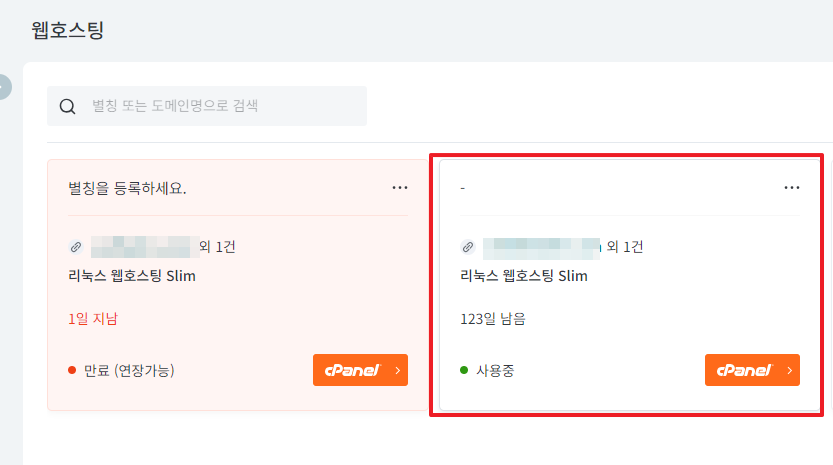Click the magnifier search icon
Viewport: 833px width, 465px height.
68,107
